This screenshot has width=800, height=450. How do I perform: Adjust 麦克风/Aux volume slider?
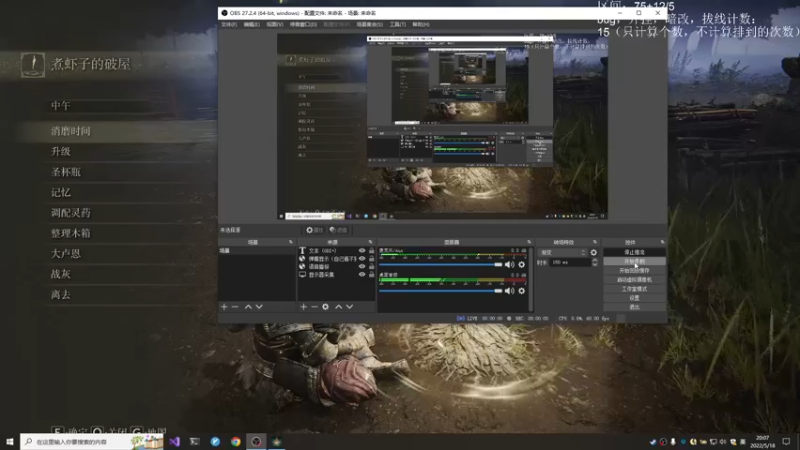441,264
